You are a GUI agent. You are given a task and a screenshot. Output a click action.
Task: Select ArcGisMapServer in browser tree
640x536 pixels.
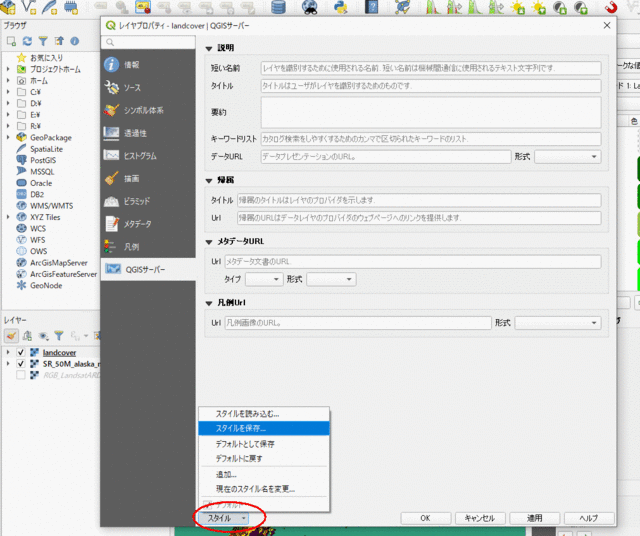(59, 263)
